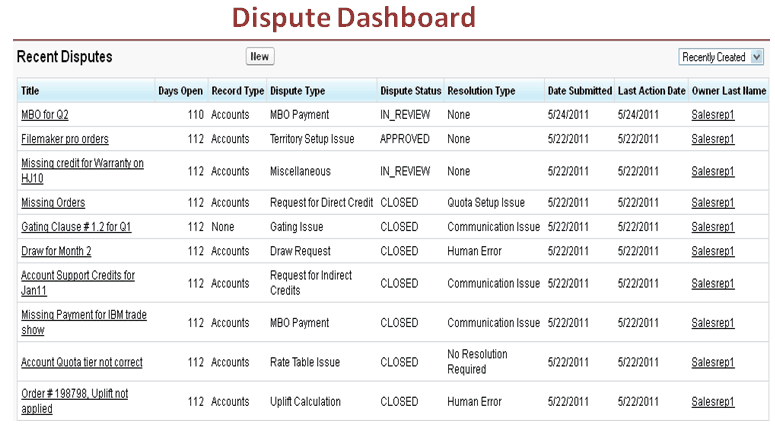Click the New dispute button
Image resolution: width=775 pixels, height=432 pixels.
click(259, 57)
